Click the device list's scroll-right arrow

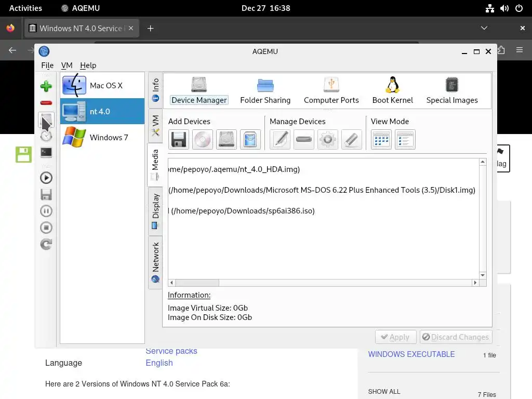click(x=475, y=283)
